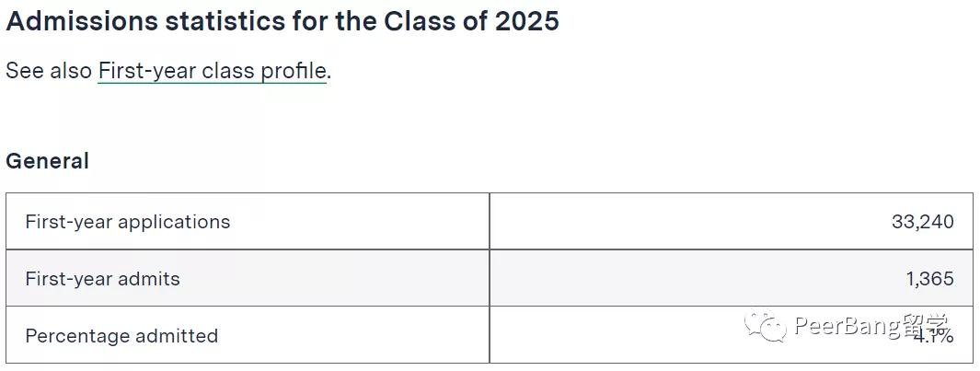The width and height of the screenshot is (980, 371).
Task: Click the word profile in the link
Action: [x=296, y=71]
